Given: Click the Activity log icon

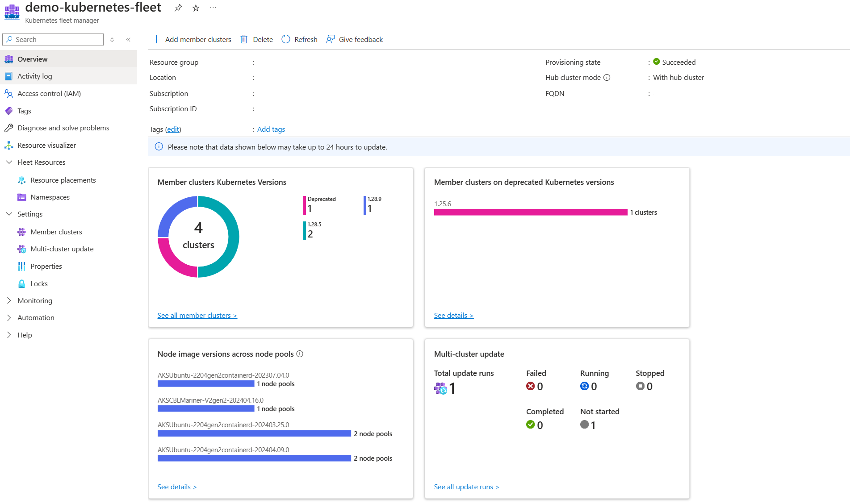Looking at the screenshot, I should pyautogui.click(x=9, y=76).
